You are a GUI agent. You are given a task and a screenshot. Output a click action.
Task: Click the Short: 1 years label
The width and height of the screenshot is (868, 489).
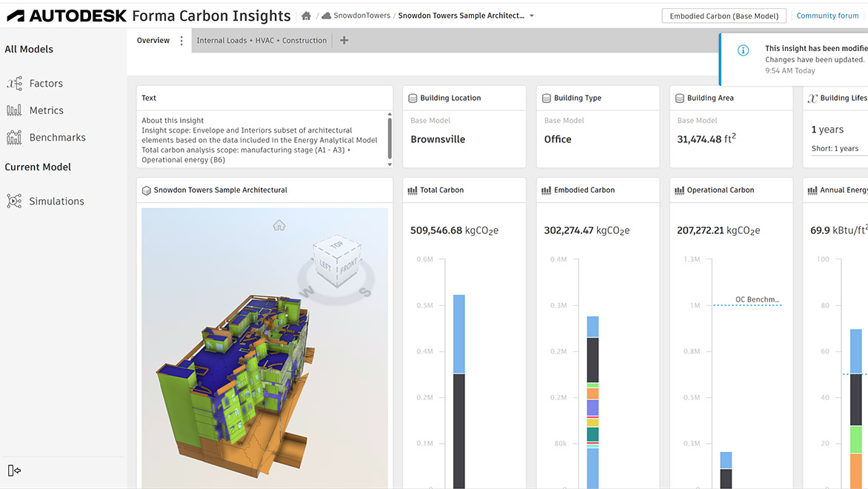835,148
